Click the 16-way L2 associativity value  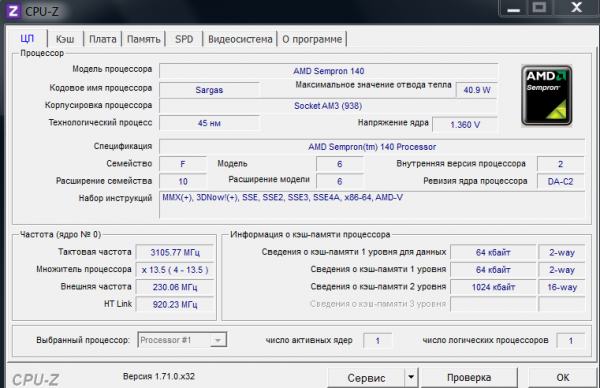point(562,287)
